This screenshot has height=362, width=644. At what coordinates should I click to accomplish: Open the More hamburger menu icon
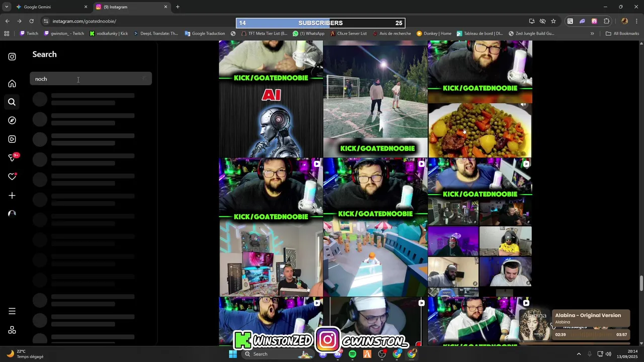(x=12, y=311)
